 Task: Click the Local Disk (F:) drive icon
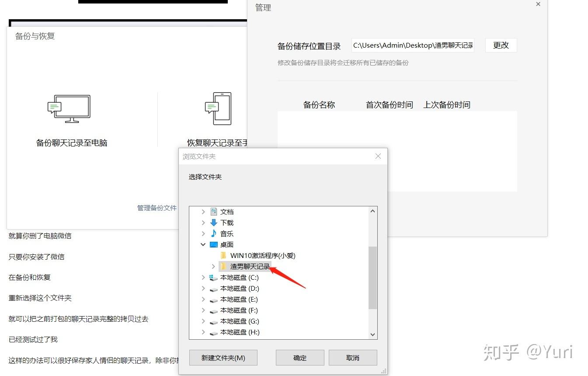coord(214,310)
